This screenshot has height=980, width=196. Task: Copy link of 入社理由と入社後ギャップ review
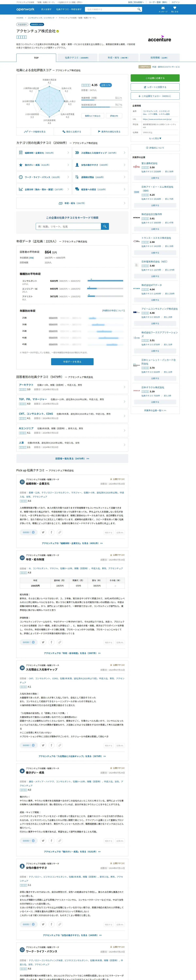click(60, 745)
